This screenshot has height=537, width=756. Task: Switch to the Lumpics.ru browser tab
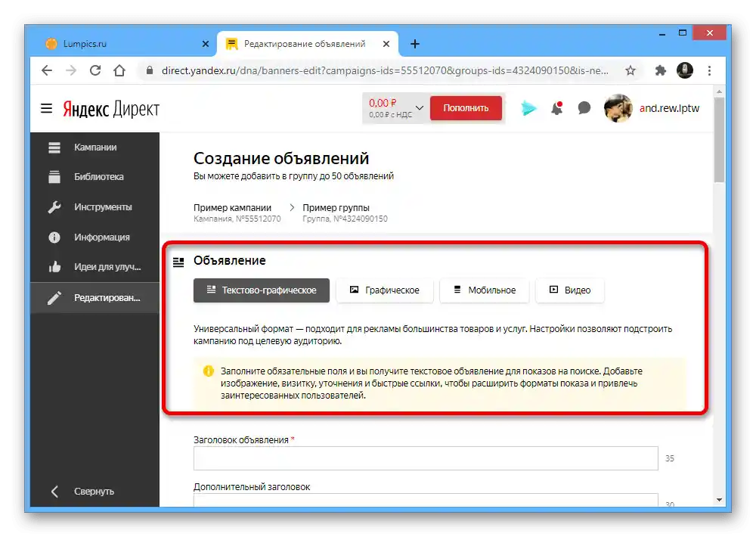123,44
